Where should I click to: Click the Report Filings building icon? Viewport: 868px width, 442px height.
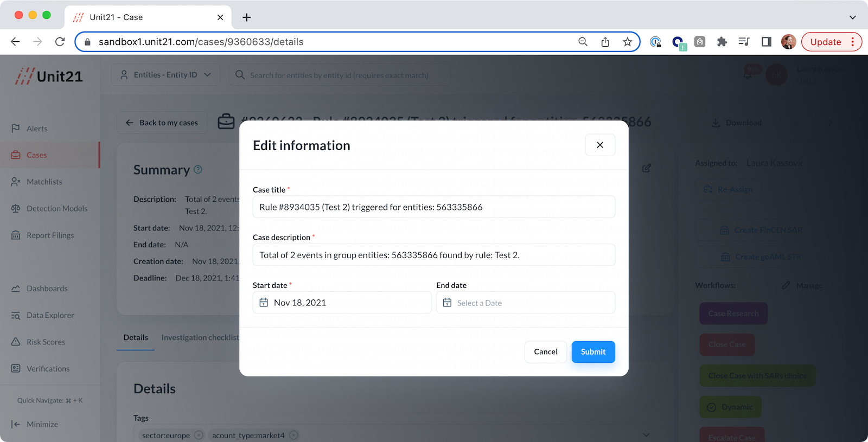pos(16,235)
